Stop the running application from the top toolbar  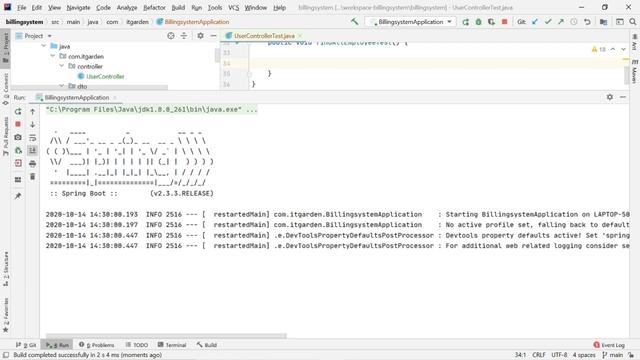tap(504, 22)
